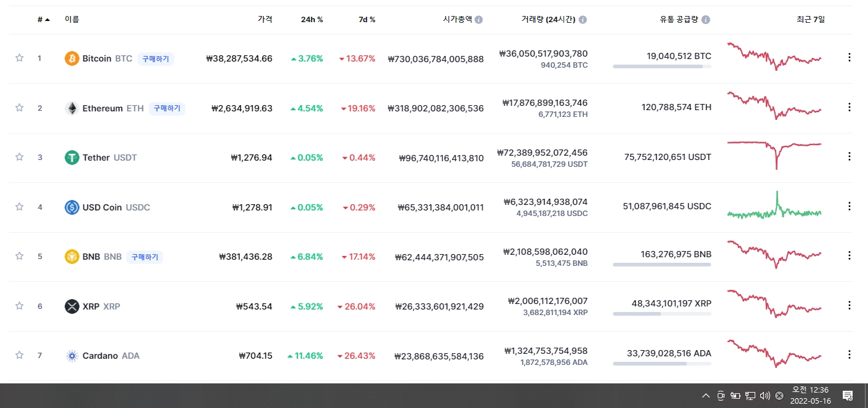Open more options for Ethereum row

(x=850, y=107)
